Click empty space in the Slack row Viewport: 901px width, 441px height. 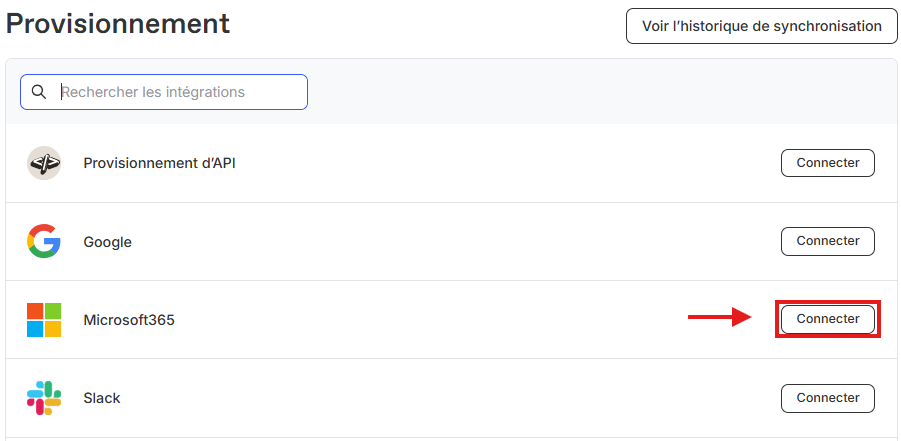pos(450,398)
